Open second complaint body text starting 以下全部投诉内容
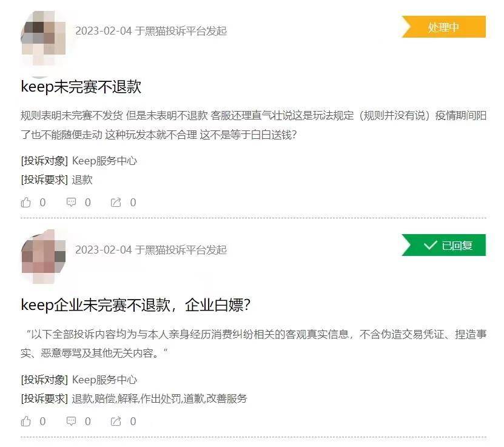504x447 pixels. pos(254,343)
